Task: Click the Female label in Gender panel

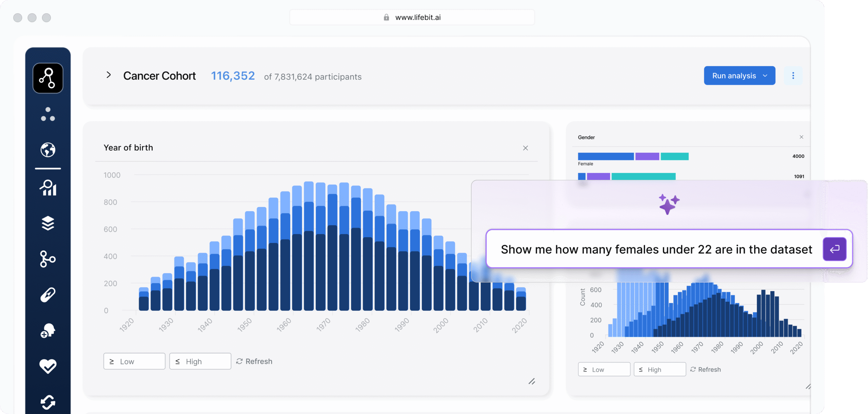Action: (586, 164)
